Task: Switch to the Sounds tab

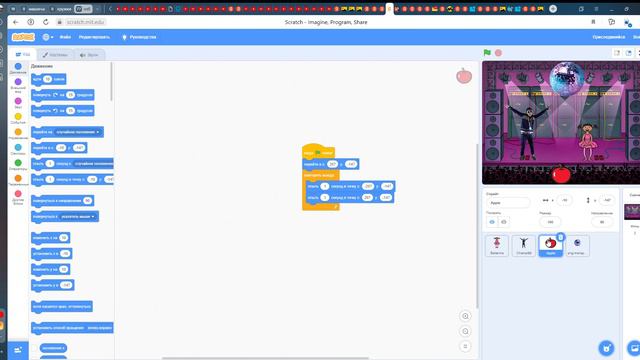Action: (x=89, y=55)
